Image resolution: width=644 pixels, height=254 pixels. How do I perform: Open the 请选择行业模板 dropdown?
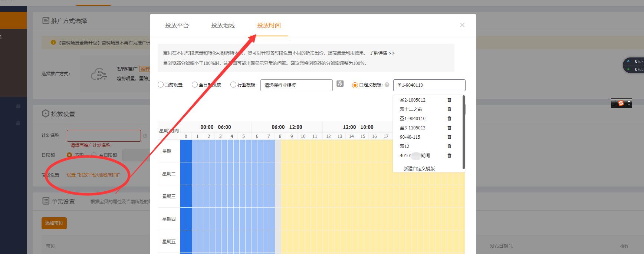[296, 85]
